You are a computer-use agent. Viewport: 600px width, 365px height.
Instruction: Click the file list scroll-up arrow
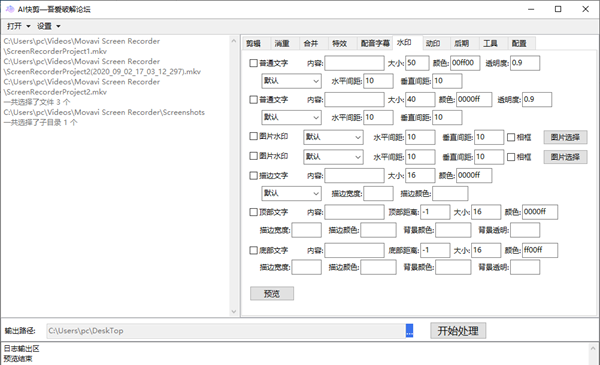[234, 41]
